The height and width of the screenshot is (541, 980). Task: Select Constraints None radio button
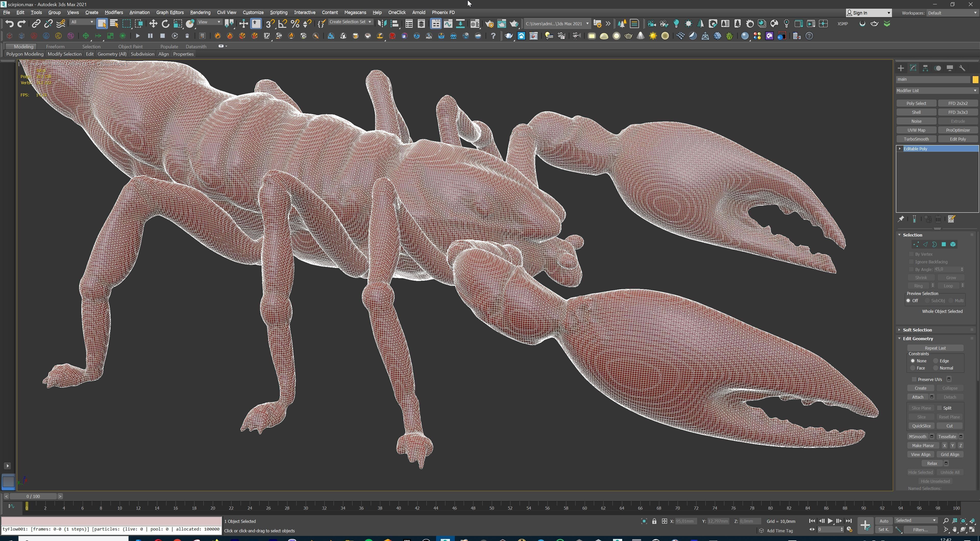point(913,361)
